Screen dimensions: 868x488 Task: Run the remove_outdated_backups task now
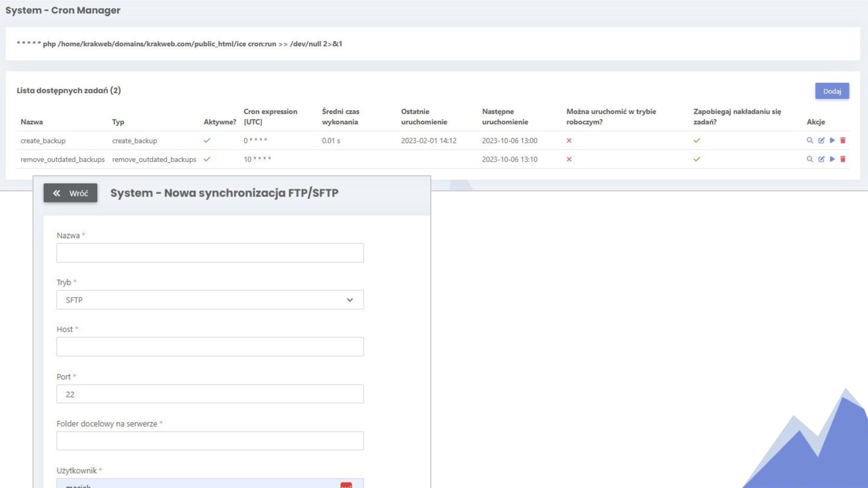[832, 159]
